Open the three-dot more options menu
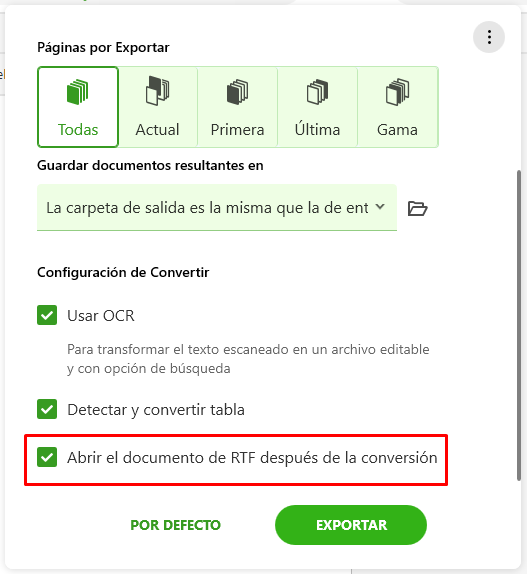Image resolution: width=527 pixels, height=574 pixels. pyautogui.click(x=489, y=37)
